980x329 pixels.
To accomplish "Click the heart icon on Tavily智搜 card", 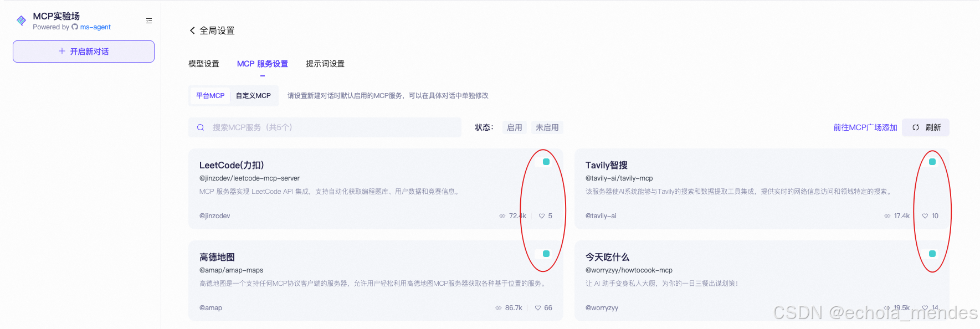I will (x=925, y=216).
